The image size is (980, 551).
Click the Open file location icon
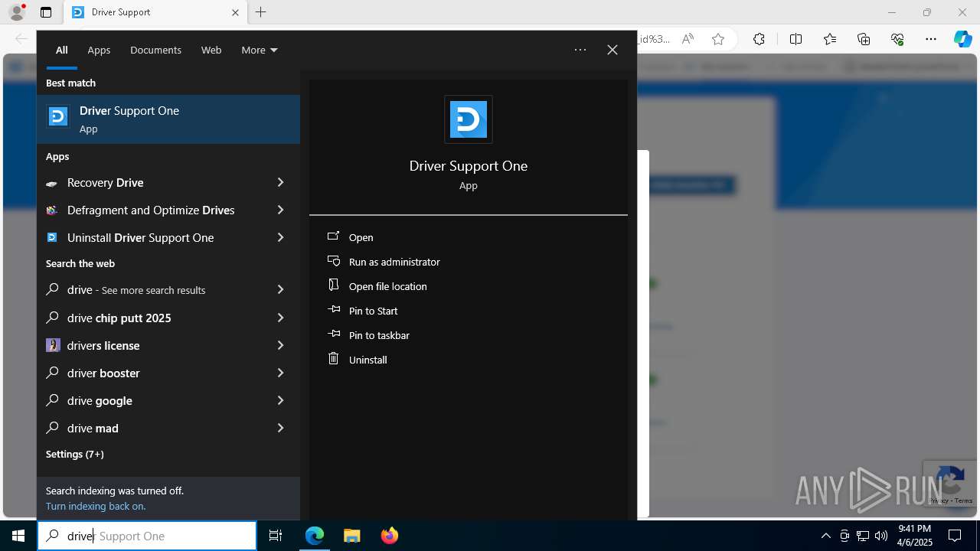click(x=333, y=285)
